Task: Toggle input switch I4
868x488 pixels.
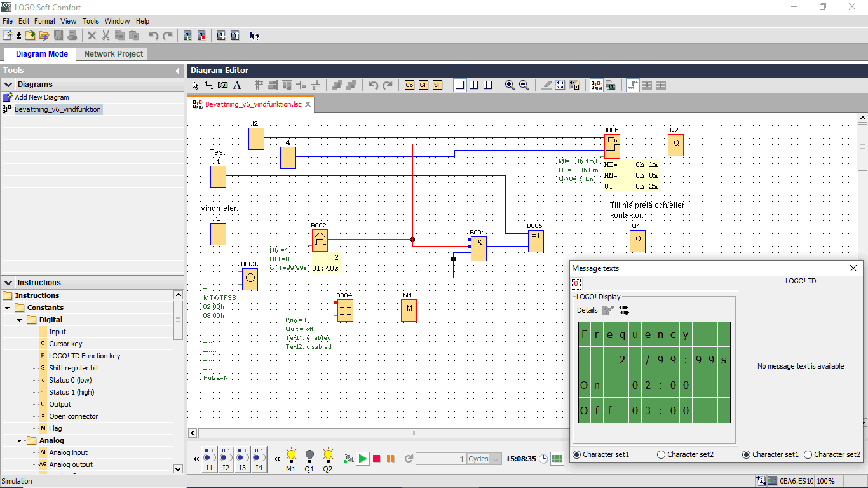Action: (259, 458)
